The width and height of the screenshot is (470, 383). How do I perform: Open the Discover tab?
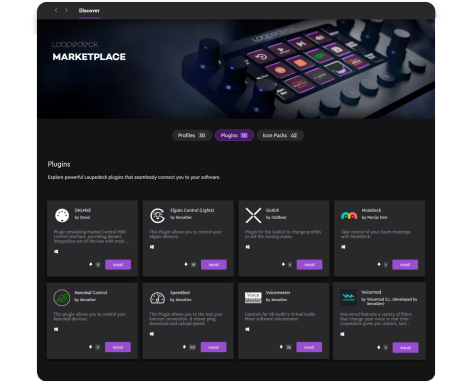point(89,11)
